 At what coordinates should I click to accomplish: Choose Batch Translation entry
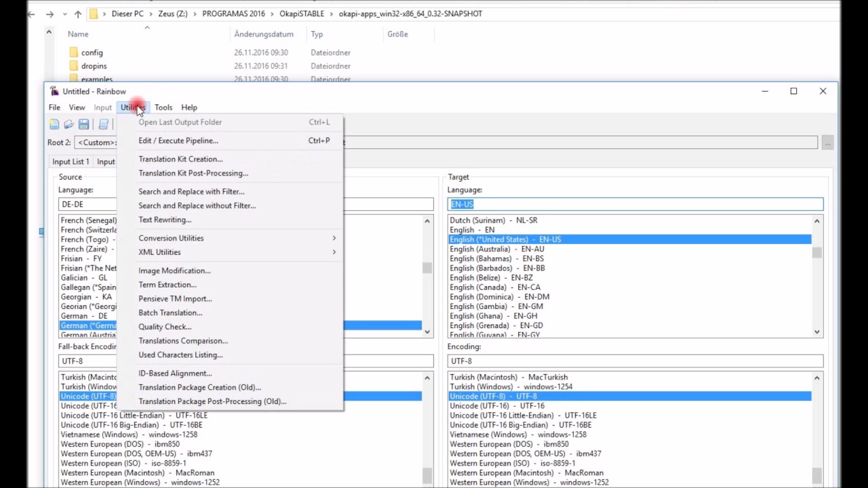click(x=231, y=312)
